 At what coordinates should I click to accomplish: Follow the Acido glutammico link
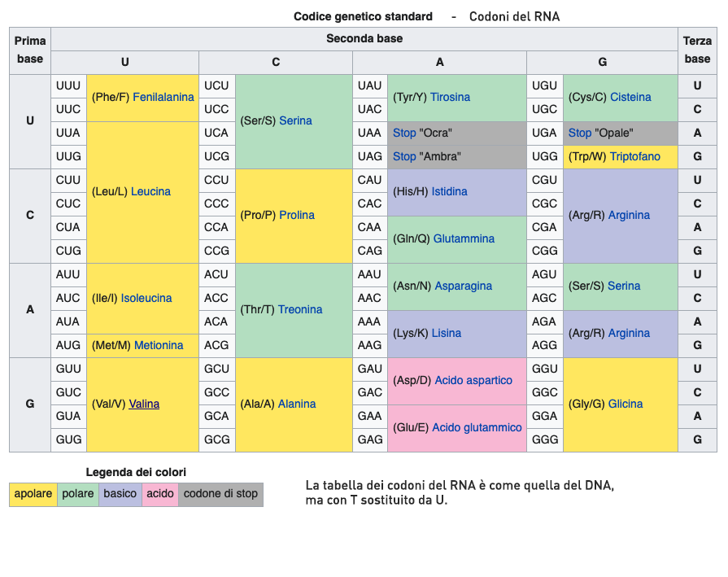[x=477, y=427]
